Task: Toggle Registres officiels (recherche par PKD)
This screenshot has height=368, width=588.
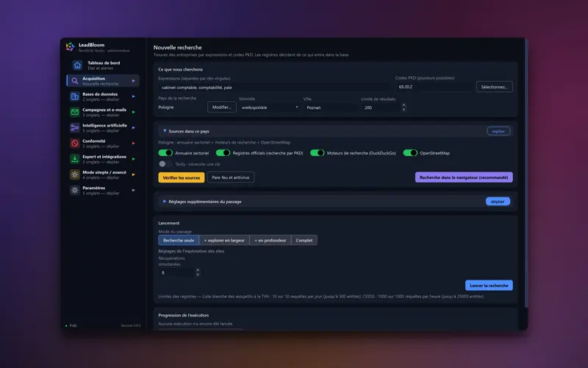Action: tap(223, 153)
